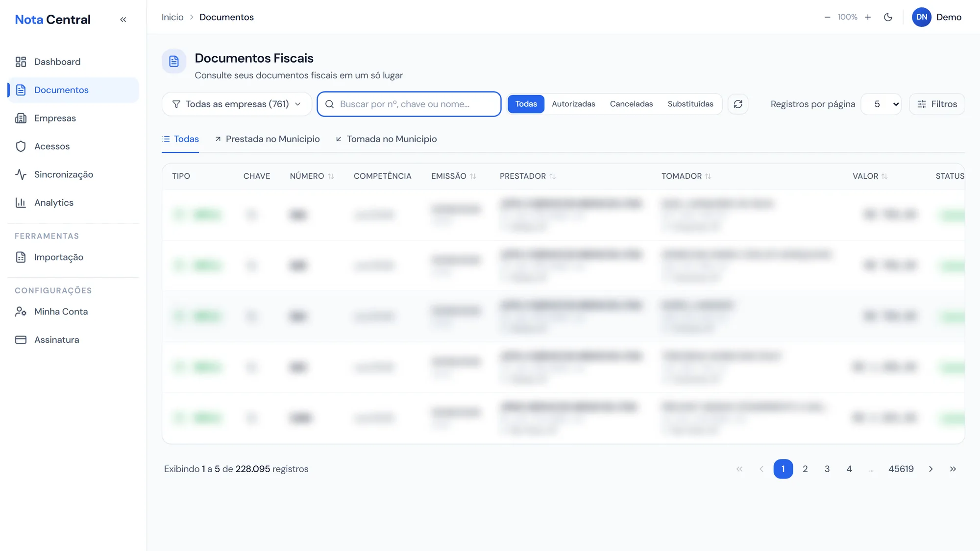The image size is (980, 551).
Task: Open Analytics in the sidebar
Action: pyautogui.click(x=73, y=203)
